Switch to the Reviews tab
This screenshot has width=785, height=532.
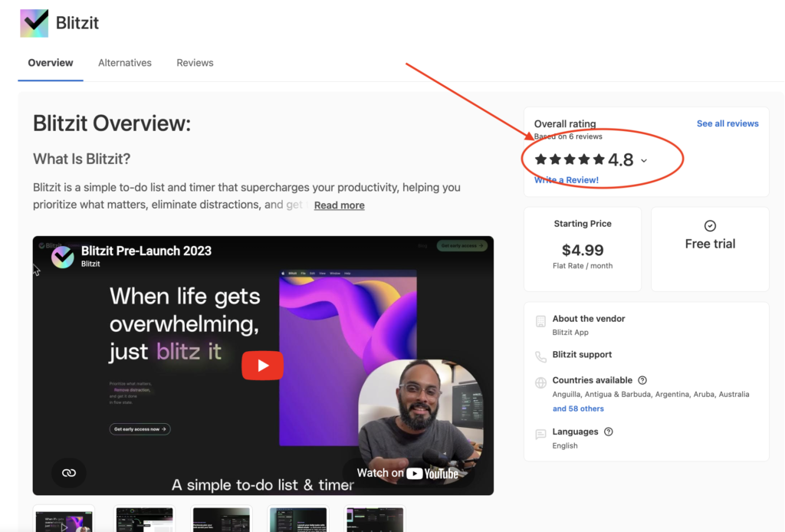point(195,63)
